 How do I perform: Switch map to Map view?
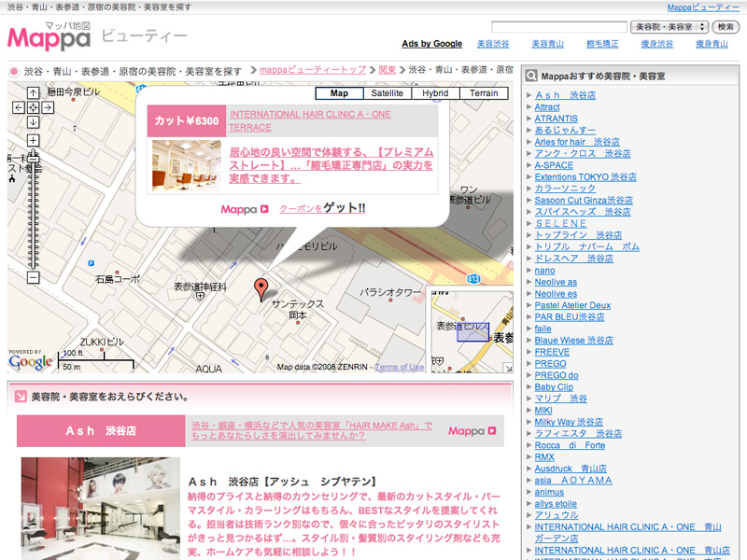(339, 93)
